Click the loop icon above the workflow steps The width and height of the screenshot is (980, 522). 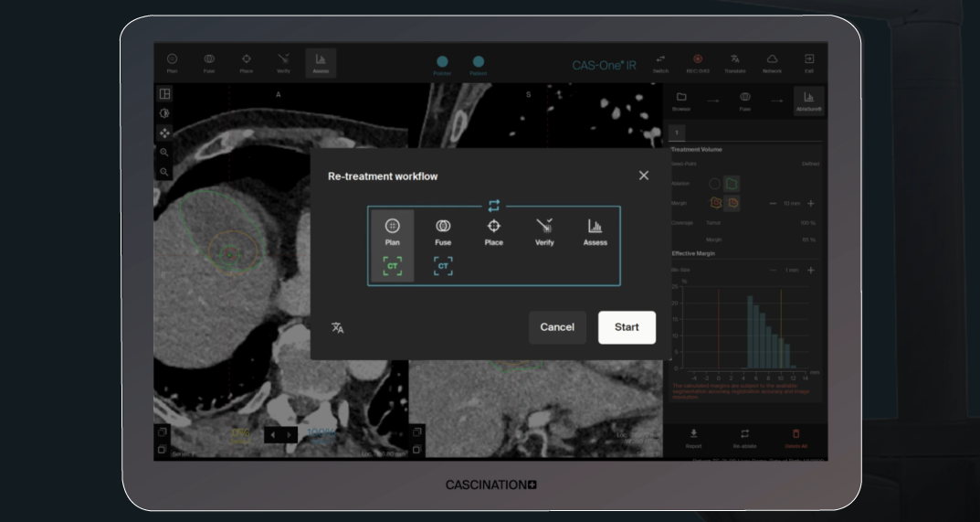[x=494, y=206]
